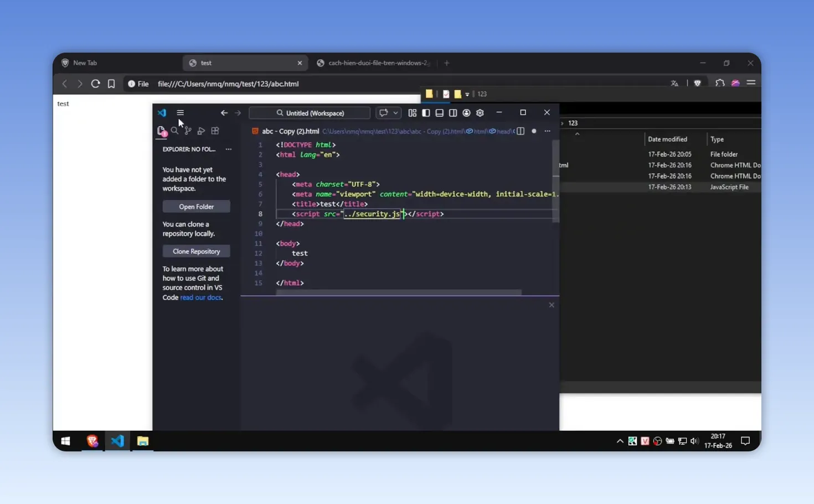814x504 pixels.
Task: Split the editor to the right
Action: click(521, 131)
